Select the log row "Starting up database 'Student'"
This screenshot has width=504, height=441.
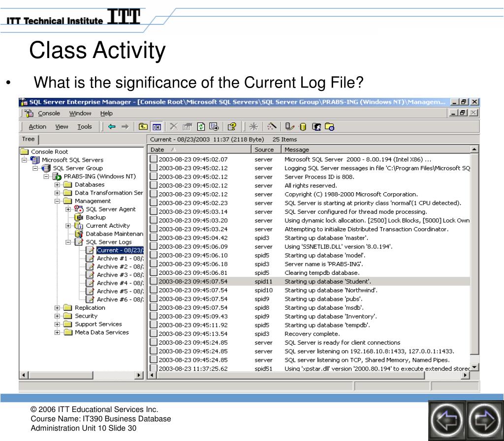pyautogui.click(x=309, y=282)
